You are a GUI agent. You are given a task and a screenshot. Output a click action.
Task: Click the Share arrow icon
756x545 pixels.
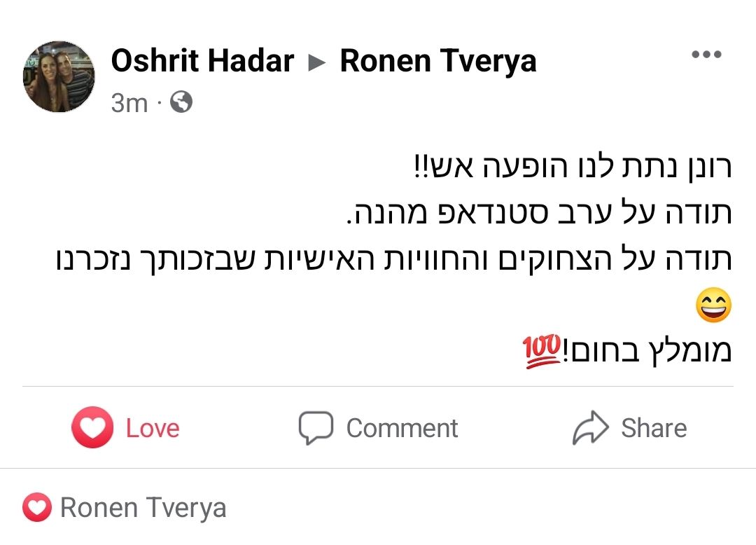tap(591, 428)
